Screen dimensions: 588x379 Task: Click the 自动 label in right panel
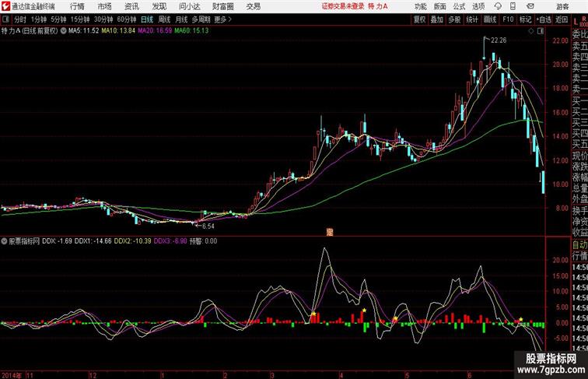click(x=579, y=245)
